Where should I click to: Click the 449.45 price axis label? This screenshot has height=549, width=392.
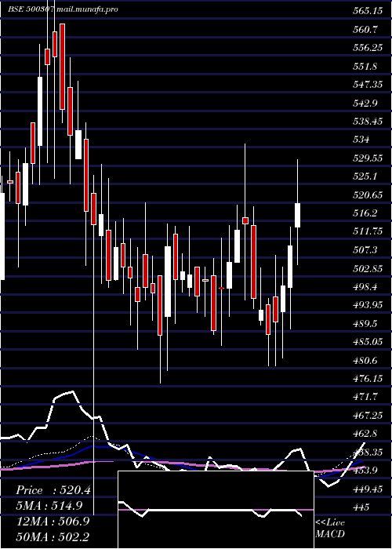click(x=367, y=489)
